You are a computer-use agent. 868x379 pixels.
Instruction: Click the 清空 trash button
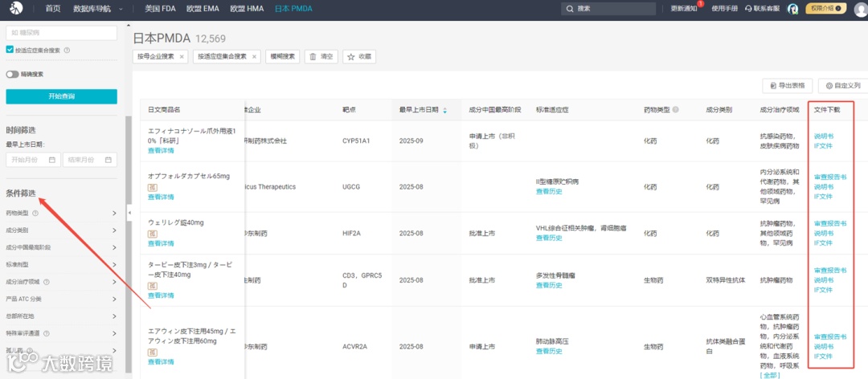tap(321, 56)
